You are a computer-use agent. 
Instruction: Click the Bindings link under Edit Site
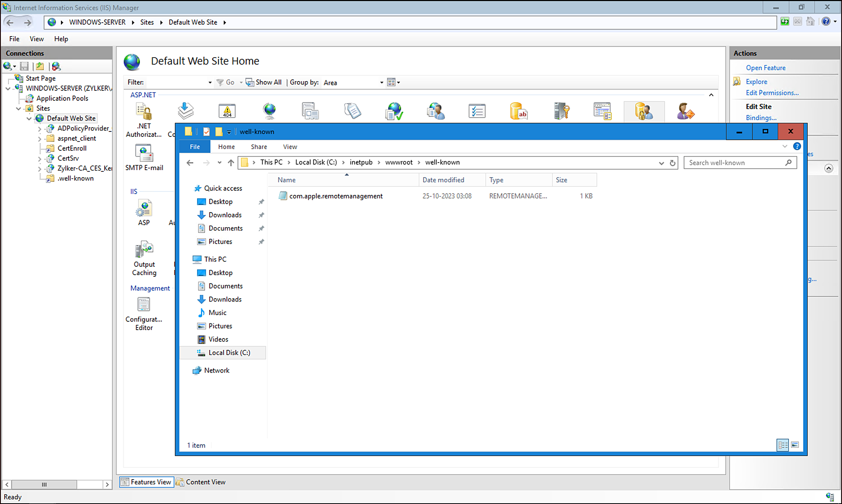click(x=760, y=118)
